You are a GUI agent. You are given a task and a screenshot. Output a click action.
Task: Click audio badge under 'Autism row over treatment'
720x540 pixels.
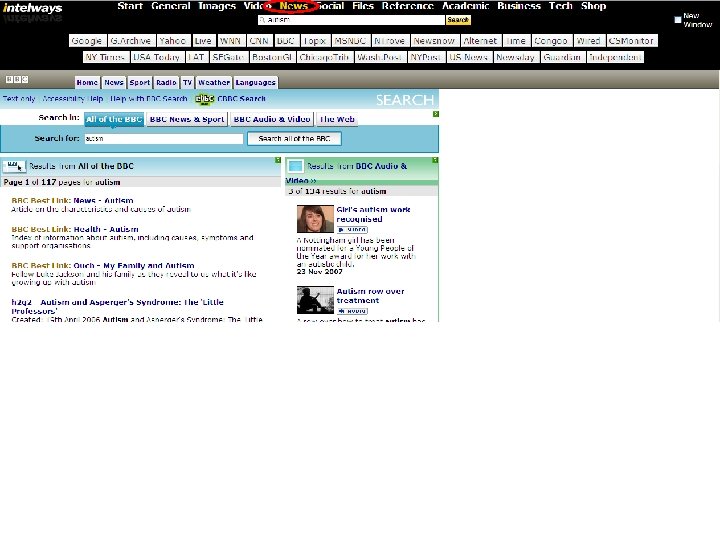[x=352, y=311]
